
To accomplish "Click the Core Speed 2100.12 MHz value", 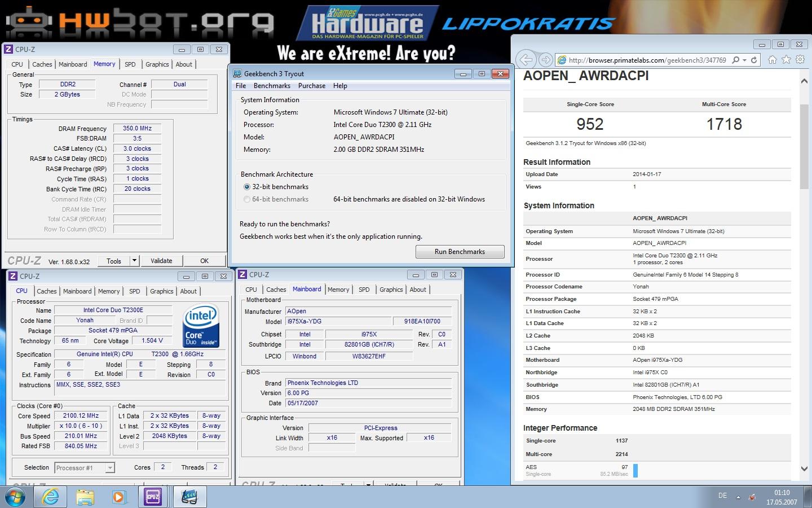I will 81,415.
